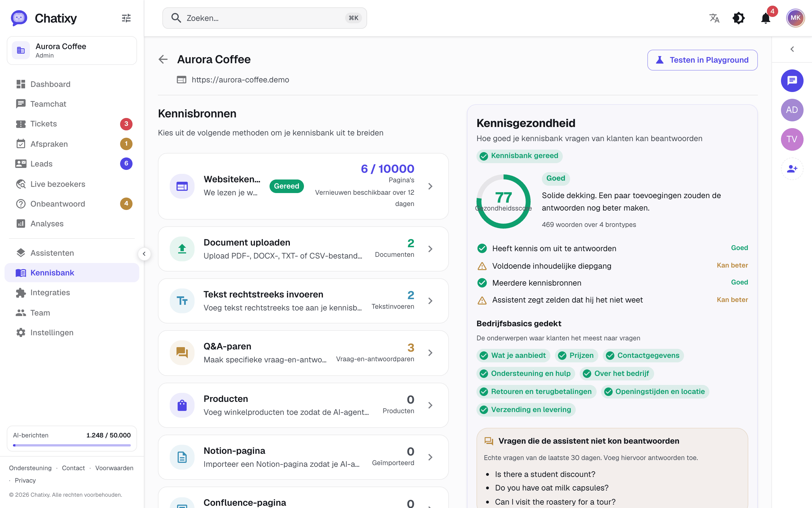
Task: Click the workspace building icon
Action: click(x=21, y=51)
